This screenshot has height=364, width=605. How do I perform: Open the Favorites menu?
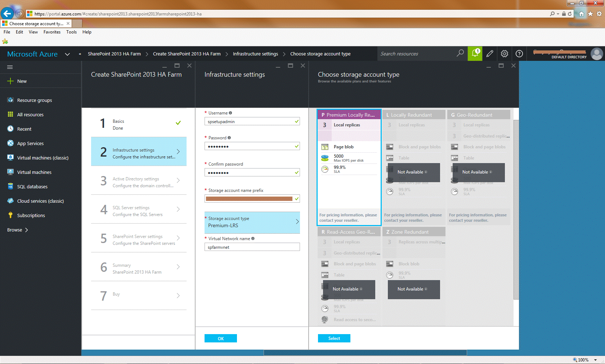pos(52,32)
